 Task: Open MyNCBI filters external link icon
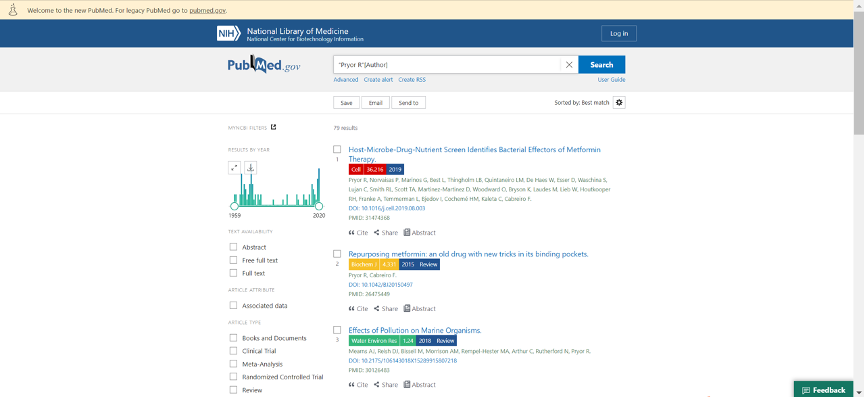(x=273, y=127)
